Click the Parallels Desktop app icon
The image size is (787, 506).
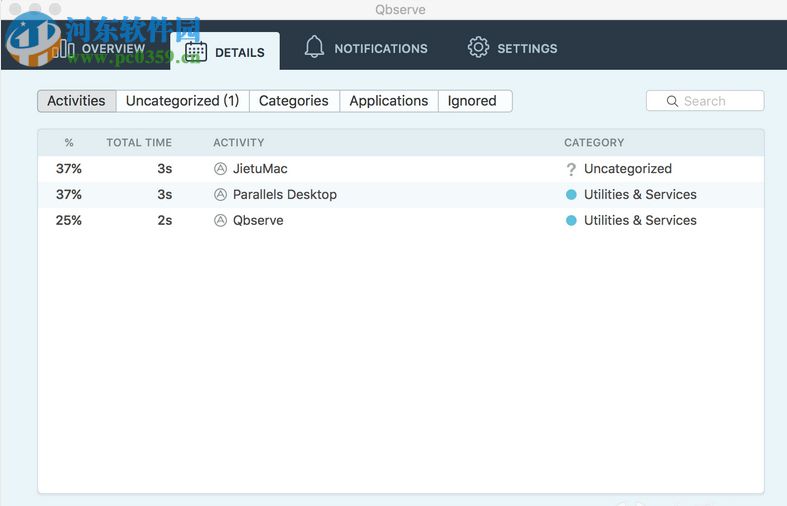click(221, 195)
